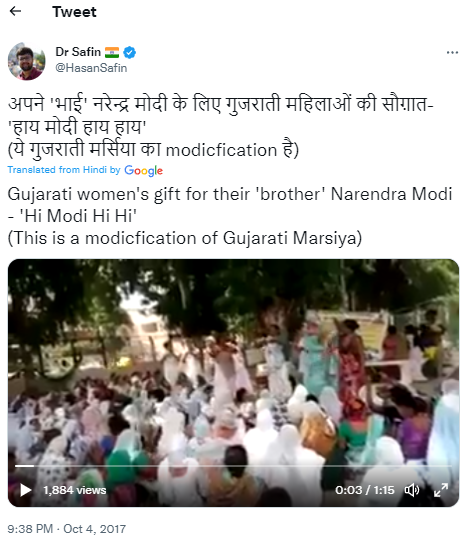Click the blue verified badge icon
This screenshot has width=467, height=541.
pyautogui.click(x=129, y=52)
